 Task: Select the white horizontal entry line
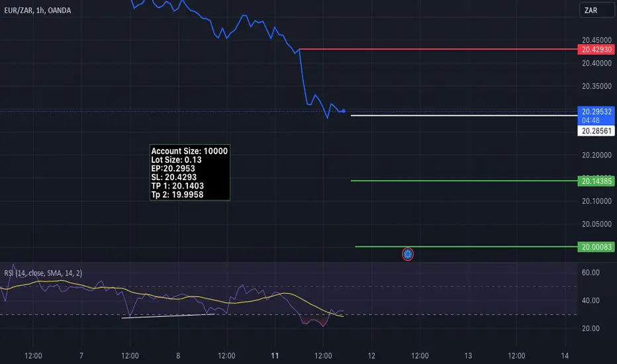(x=464, y=116)
